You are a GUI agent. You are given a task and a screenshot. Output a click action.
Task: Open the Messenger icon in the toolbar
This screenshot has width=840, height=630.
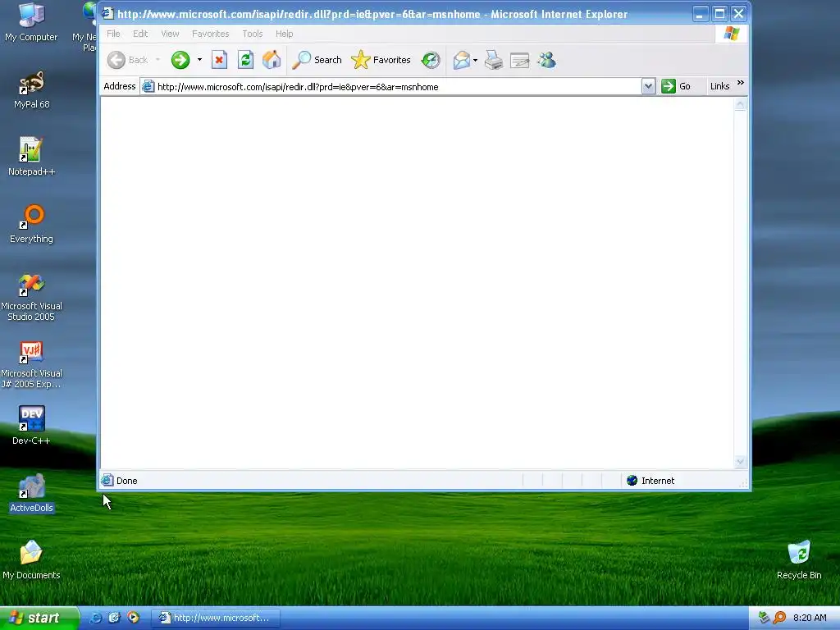click(x=546, y=60)
